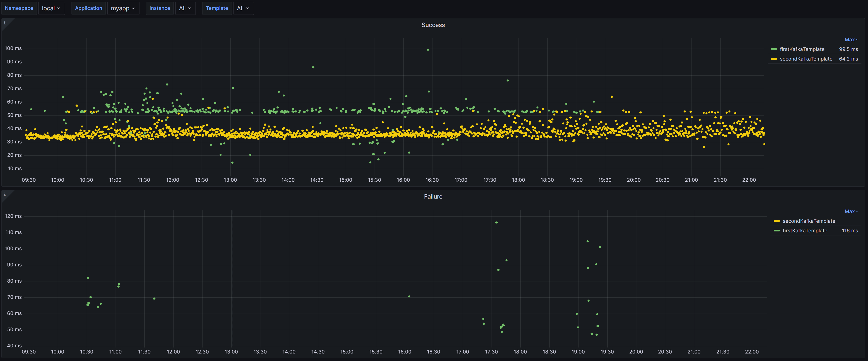Expand the Template All dropdown

pos(243,8)
